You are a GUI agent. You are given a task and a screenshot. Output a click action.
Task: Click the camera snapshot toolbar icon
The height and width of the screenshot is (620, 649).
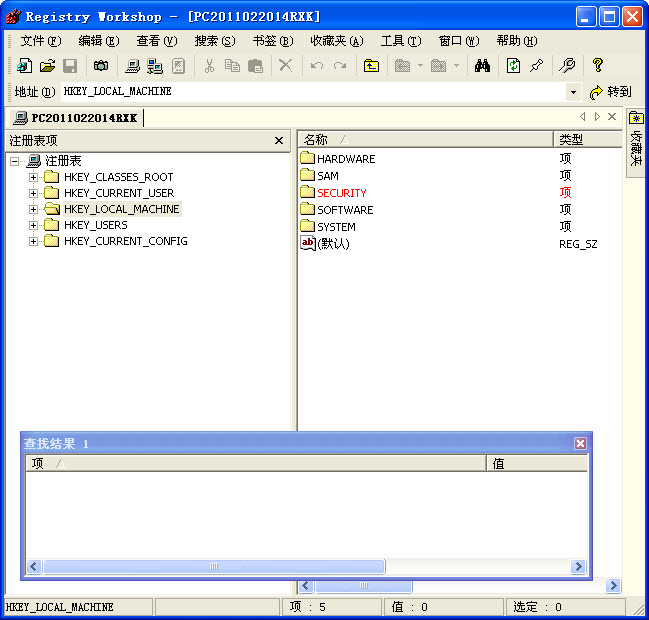[x=101, y=66]
